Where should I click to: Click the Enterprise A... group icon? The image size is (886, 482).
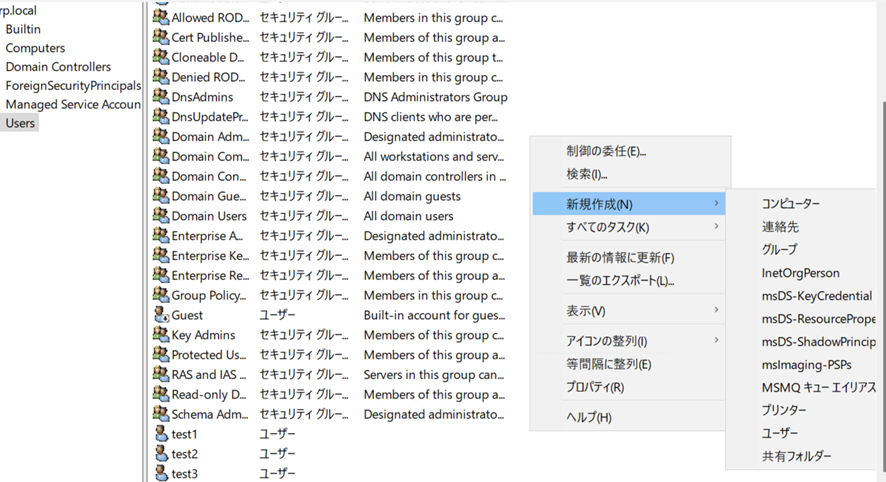[x=161, y=235]
